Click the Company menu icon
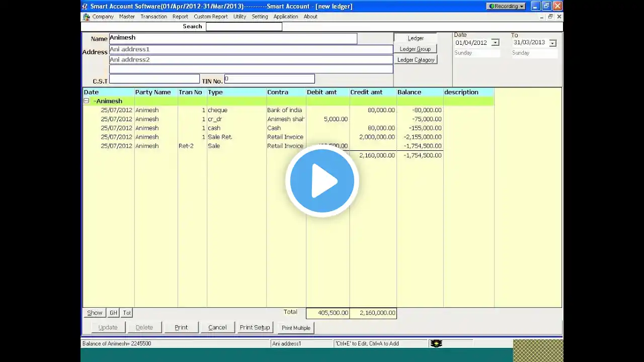644x362 pixels. tap(87, 17)
